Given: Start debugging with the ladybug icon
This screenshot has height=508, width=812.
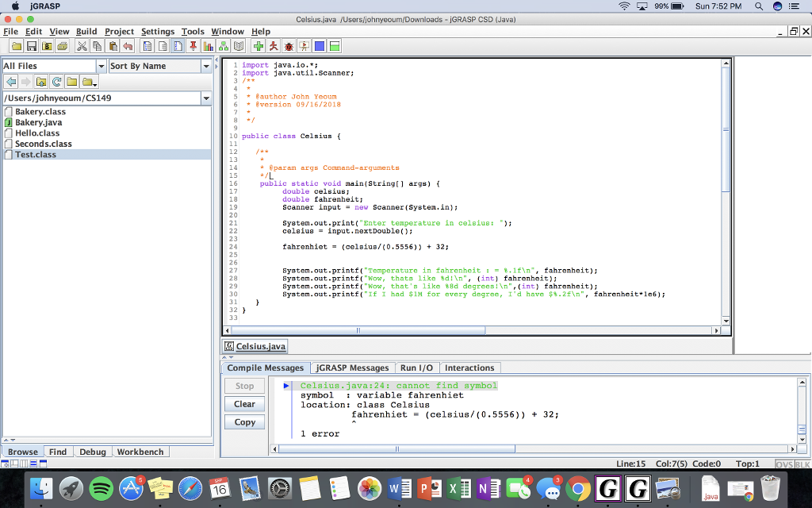Looking at the screenshot, I should [288, 45].
